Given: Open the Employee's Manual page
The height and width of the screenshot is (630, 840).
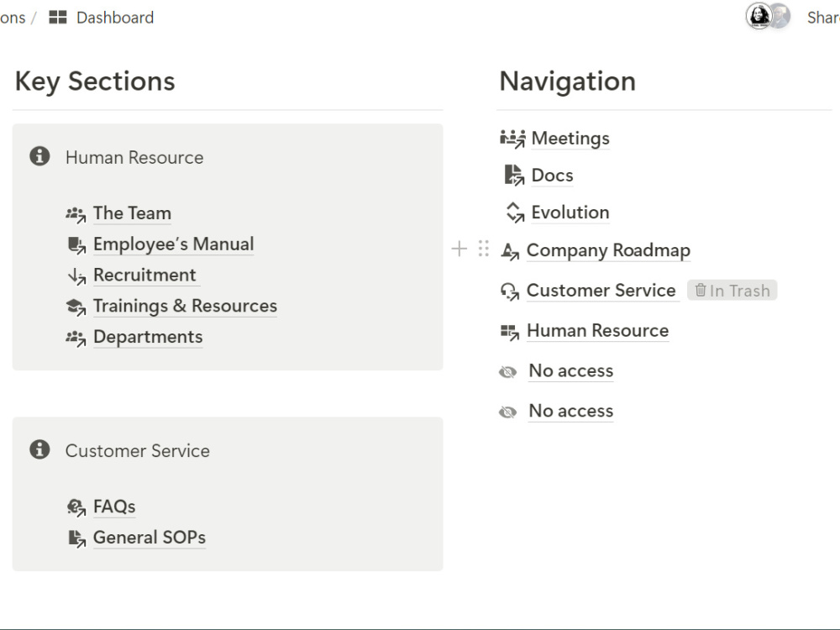Looking at the screenshot, I should (x=174, y=244).
